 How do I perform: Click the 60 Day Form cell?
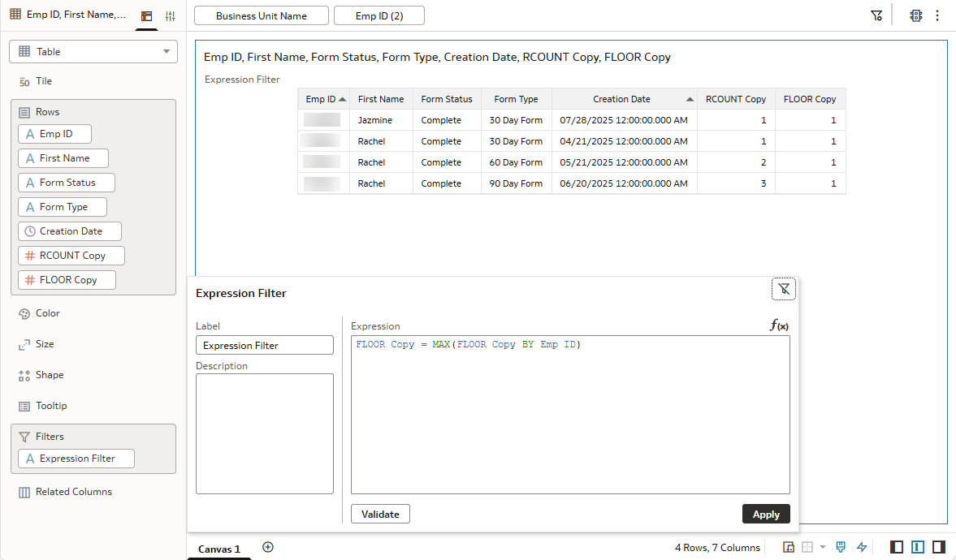point(517,162)
